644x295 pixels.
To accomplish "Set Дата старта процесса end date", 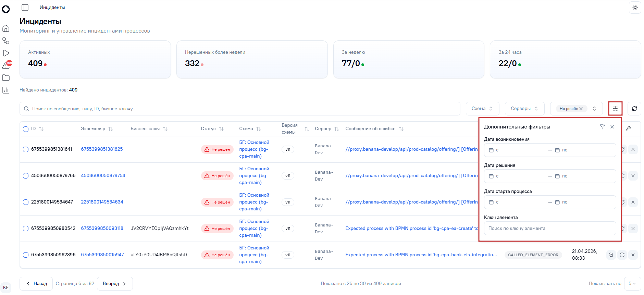I will [x=583, y=202].
